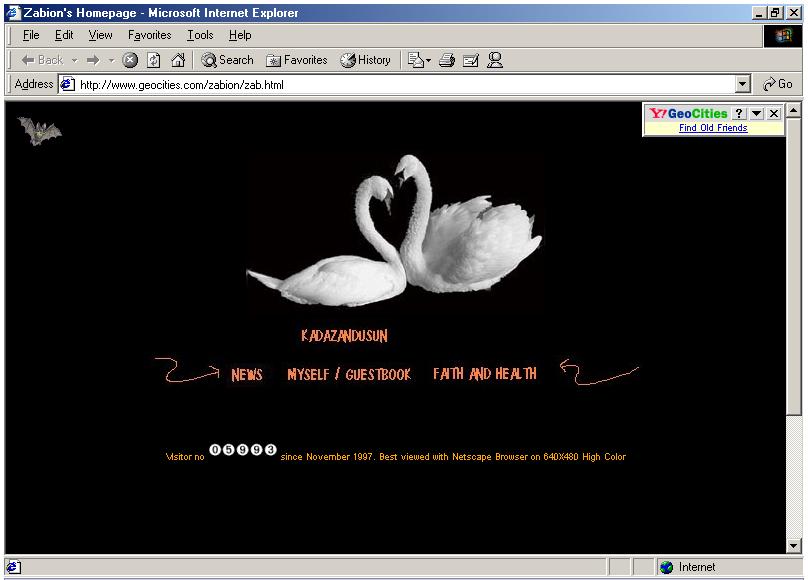This screenshot has width=808, height=580.
Task: Print the page with printer icon
Action: 447,60
